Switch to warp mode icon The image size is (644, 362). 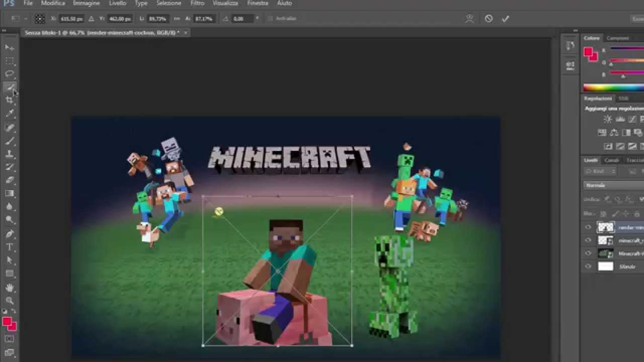[x=469, y=19]
